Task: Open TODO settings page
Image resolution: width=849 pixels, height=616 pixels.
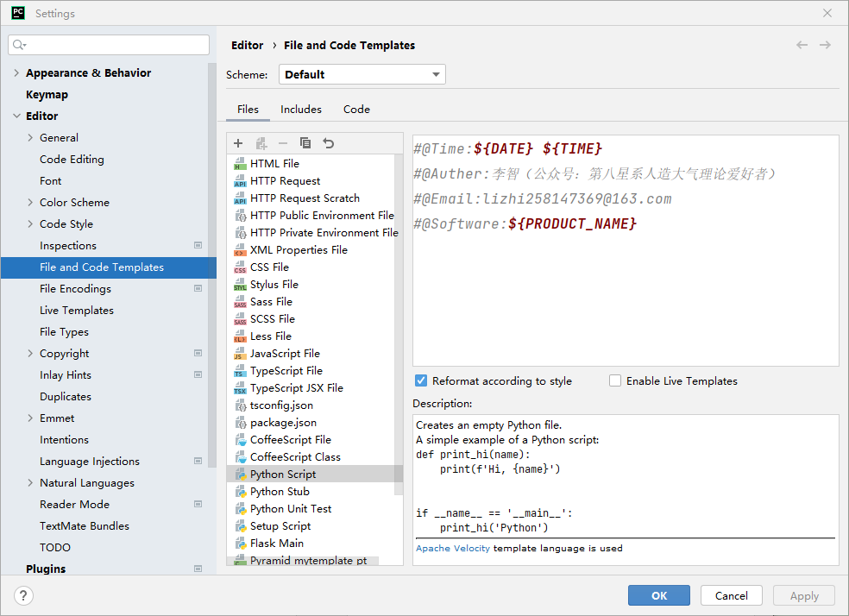Action: click(55, 547)
